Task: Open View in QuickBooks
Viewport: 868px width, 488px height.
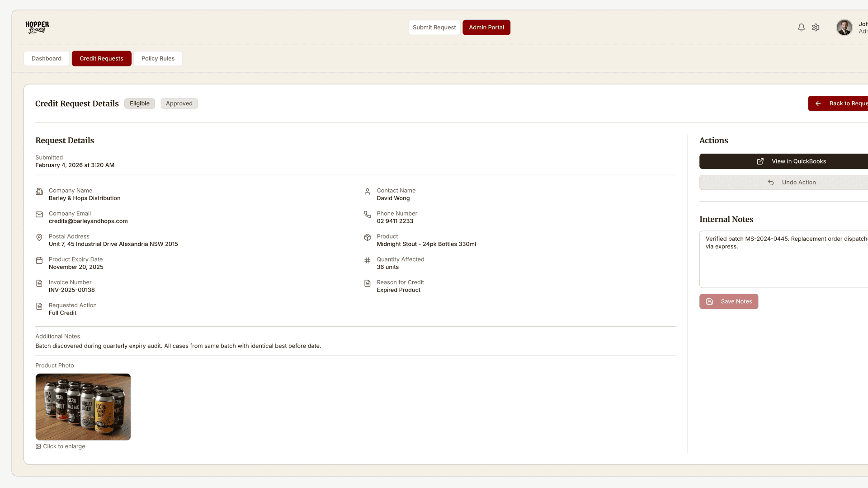Action: pyautogui.click(x=791, y=161)
